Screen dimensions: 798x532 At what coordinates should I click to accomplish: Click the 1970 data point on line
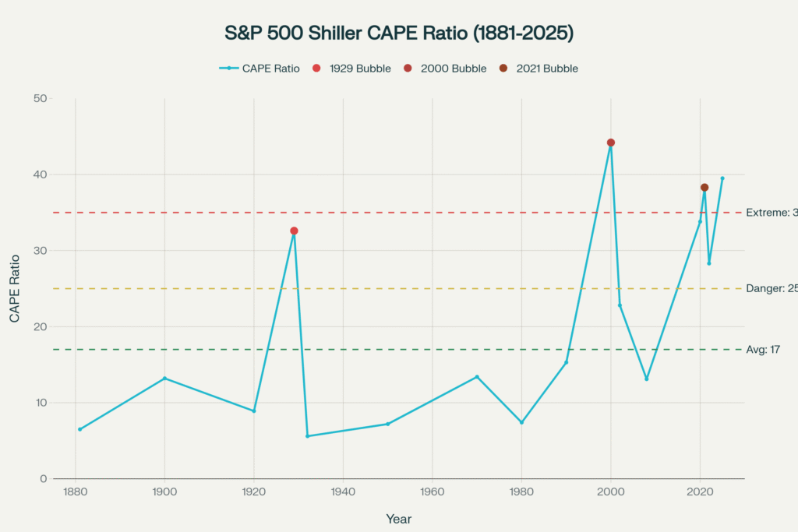coord(477,377)
